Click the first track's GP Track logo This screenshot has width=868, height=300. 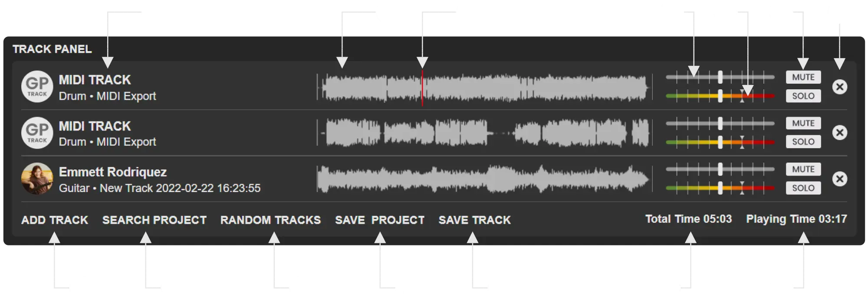37,86
